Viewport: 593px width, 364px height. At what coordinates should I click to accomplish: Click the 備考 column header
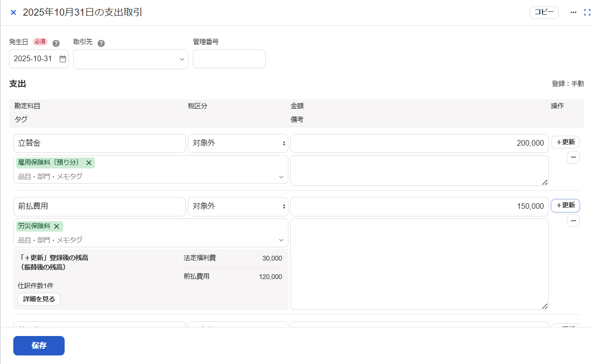(297, 120)
